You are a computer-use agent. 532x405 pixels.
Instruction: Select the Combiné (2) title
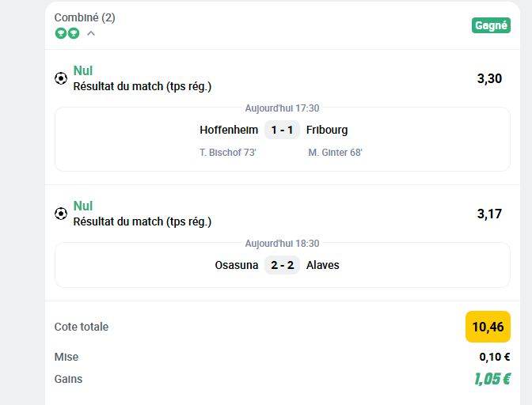(85, 17)
